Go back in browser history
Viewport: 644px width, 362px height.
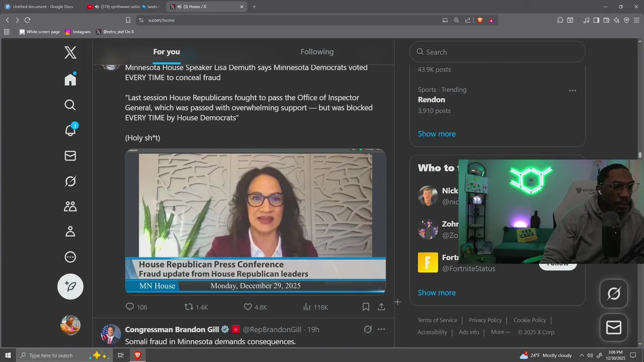(7, 20)
